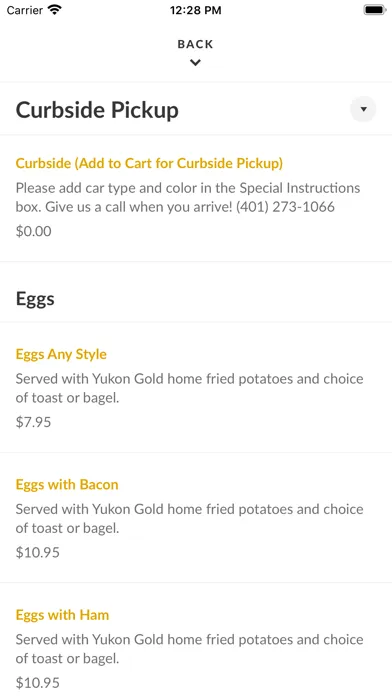Tap the BACK label at top

(195, 44)
